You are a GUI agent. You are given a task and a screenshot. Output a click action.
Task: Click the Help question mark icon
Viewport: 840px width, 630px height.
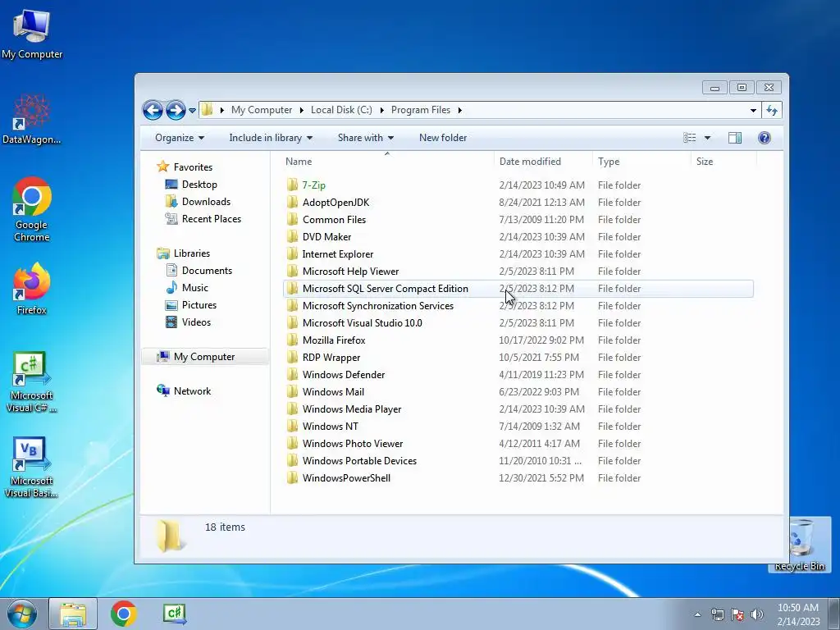pyautogui.click(x=765, y=138)
